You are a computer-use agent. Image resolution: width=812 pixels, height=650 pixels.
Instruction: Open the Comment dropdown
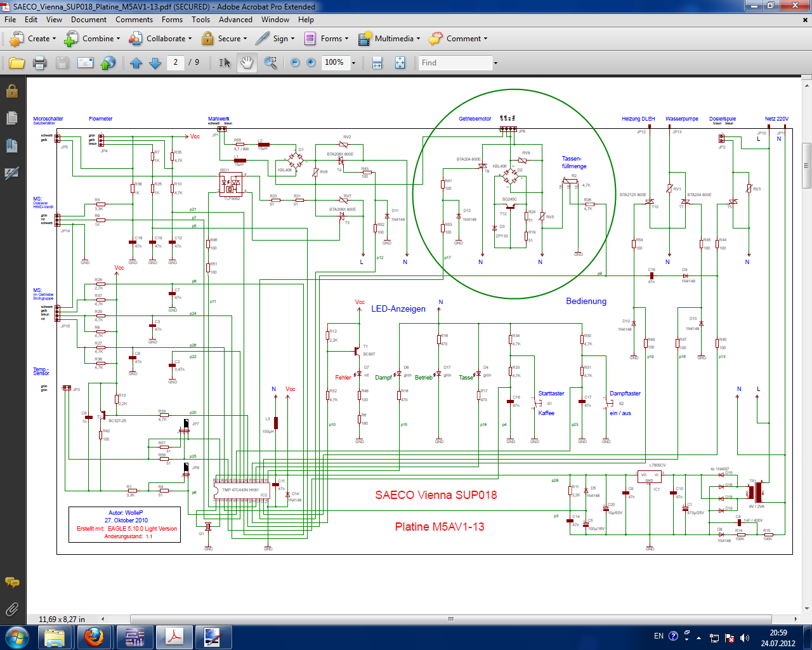pyautogui.click(x=458, y=39)
